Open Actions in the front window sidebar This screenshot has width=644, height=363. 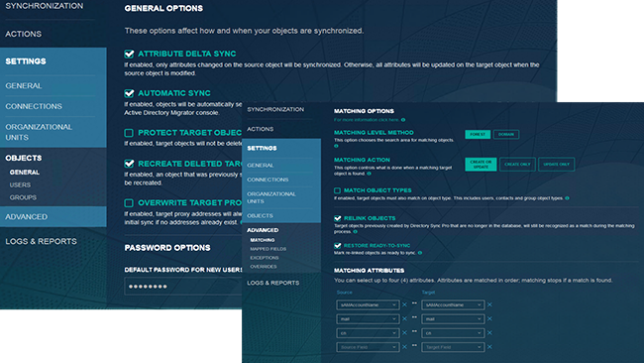pos(260,129)
